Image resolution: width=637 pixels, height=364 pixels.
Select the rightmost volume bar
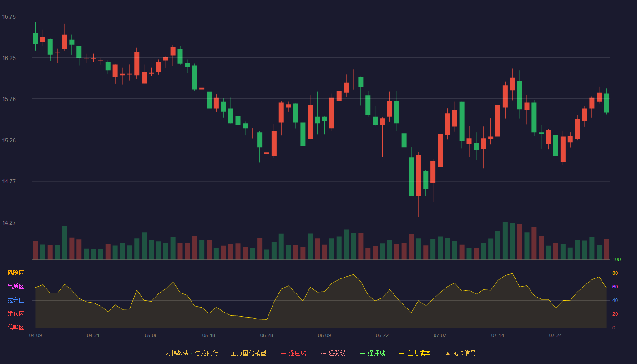(606, 249)
